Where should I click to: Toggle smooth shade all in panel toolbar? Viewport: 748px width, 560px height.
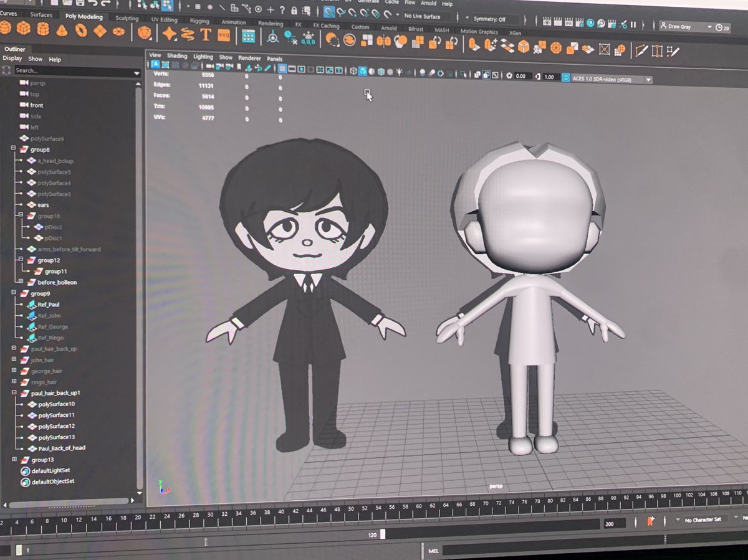363,71
